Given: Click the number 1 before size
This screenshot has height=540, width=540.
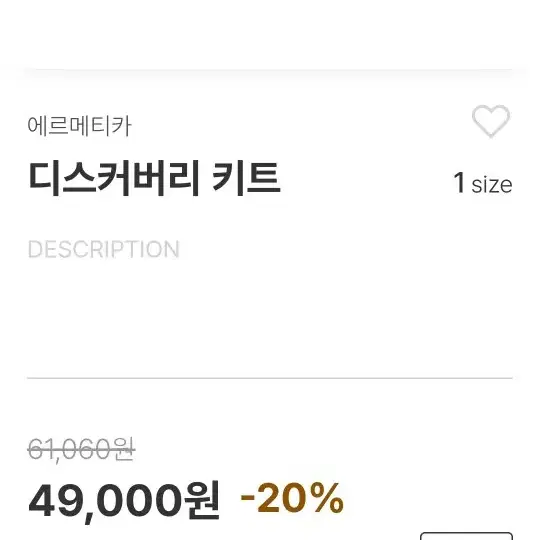Looking at the screenshot, I should click(x=459, y=183).
